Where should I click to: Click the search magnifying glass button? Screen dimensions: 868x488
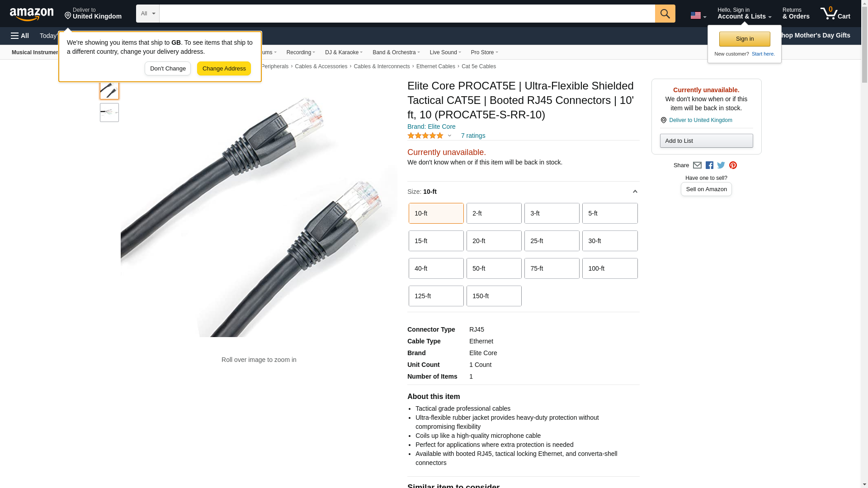(x=665, y=14)
